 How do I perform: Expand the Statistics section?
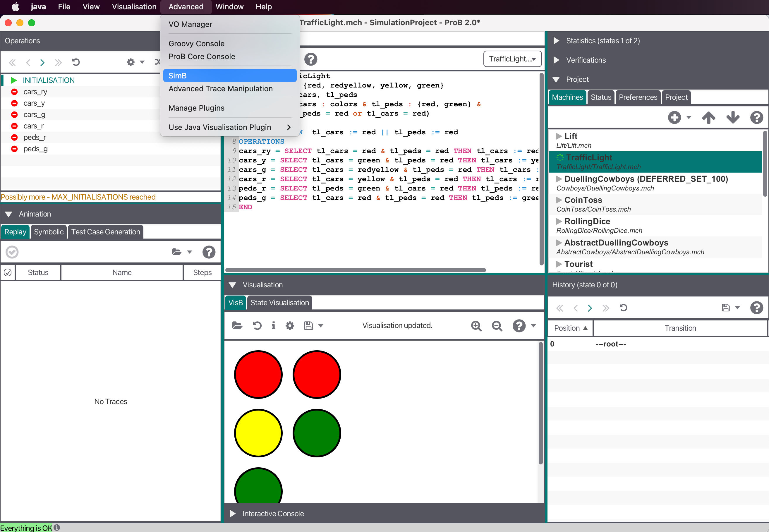pos(556,41)
